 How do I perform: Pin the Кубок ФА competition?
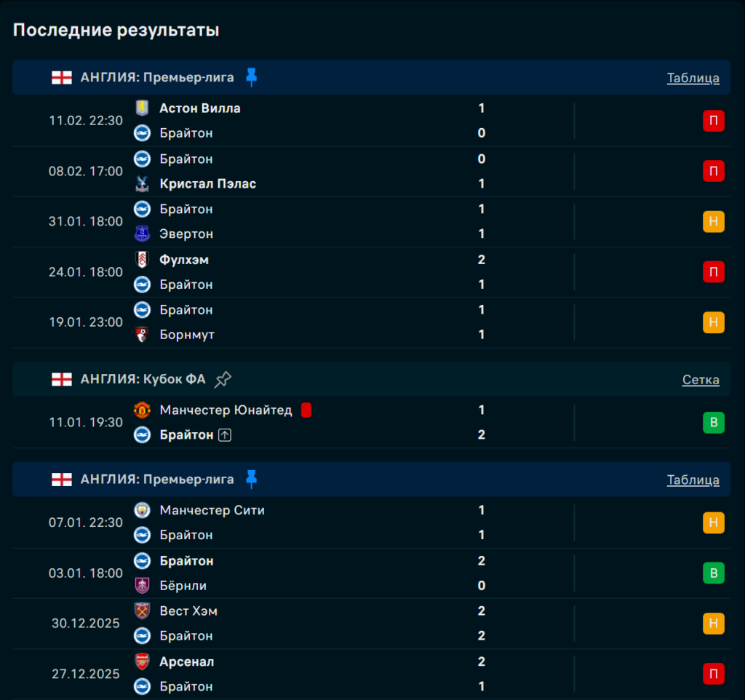[223, 379]
